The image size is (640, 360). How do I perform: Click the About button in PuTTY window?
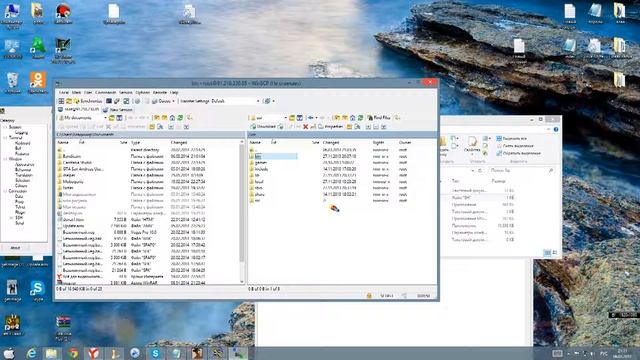[x=15, y=248]
